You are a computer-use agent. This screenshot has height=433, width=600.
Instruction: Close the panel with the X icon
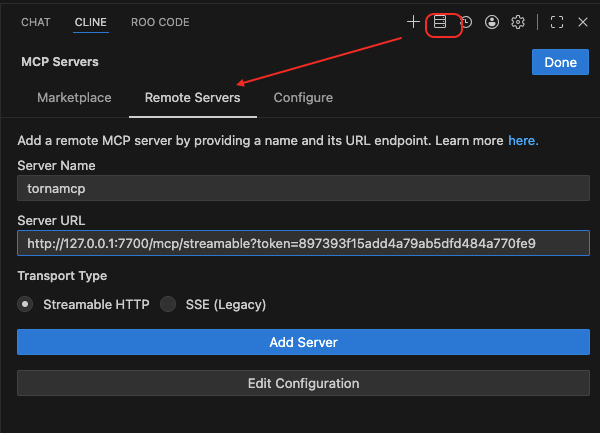pos(583,22)
